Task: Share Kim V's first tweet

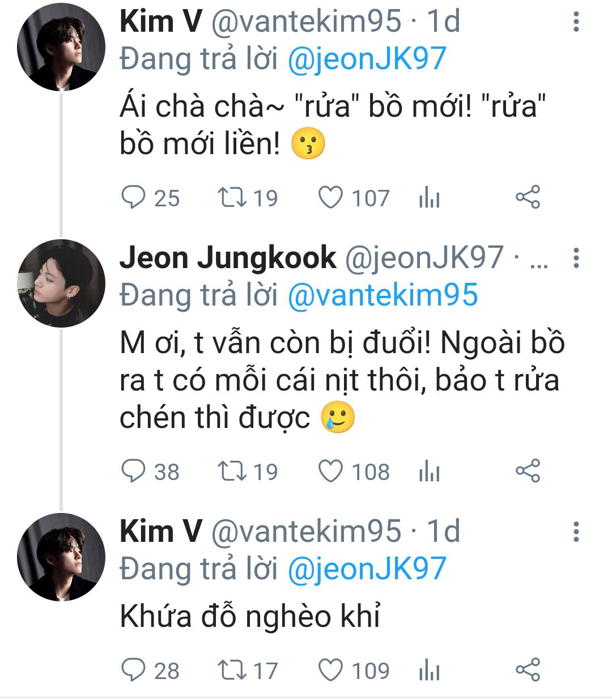Action: click(x=528, y=198)
